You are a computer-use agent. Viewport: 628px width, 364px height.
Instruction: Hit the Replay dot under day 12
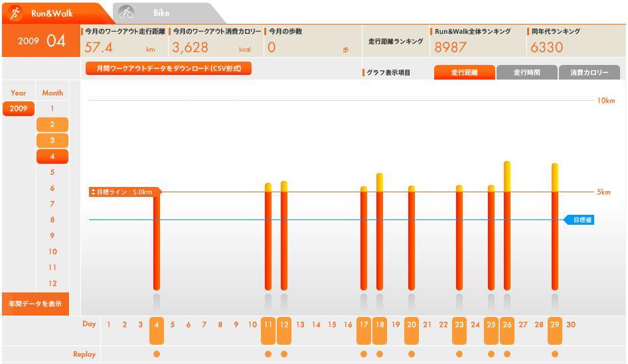(x=284, y=354)
